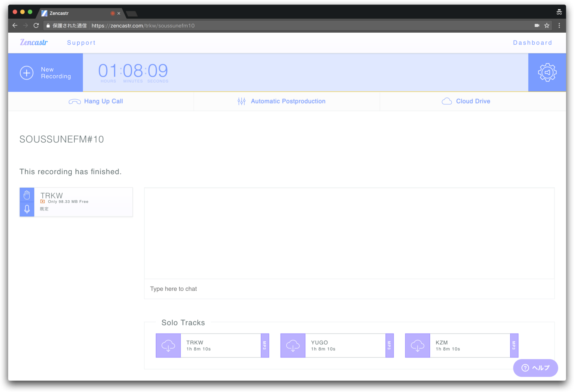Click the TRKW participant name
Screen dimensions: 574x392
click(52, 195)
